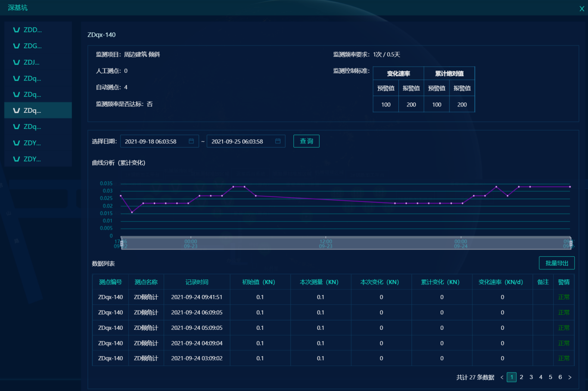
Task: Click the 变化速率 header in control standard table
Action: pos(398,74)
